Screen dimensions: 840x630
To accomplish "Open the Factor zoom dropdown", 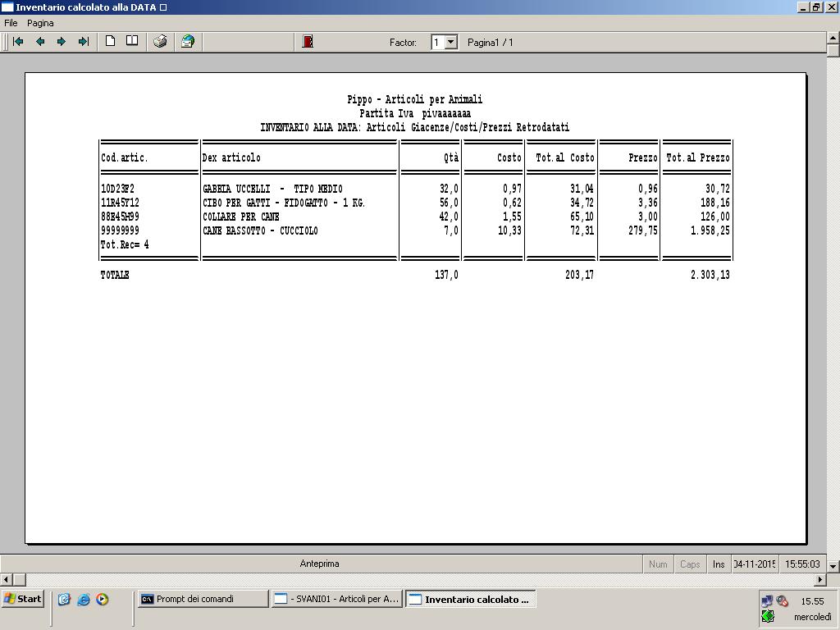I will click(450, 42).
